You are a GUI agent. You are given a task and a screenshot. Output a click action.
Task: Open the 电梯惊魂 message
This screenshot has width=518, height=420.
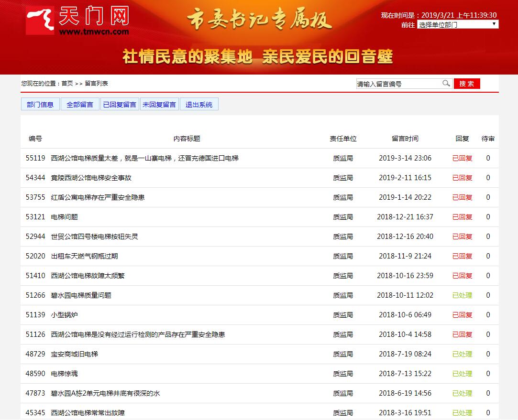64,374
